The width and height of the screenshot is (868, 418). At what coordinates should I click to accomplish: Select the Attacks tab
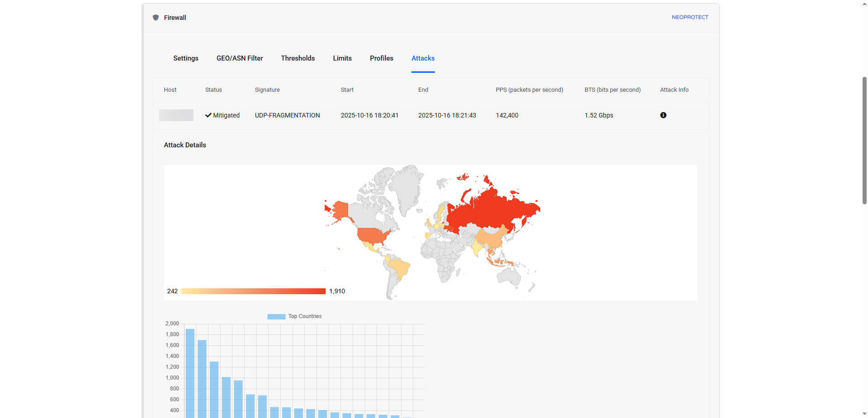tap(423, 58)
